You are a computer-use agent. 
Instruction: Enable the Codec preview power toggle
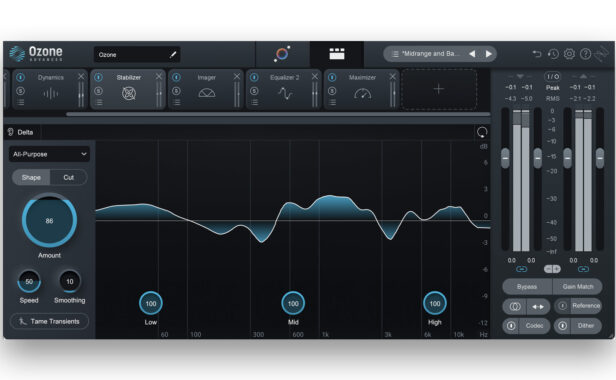(511, 326)
